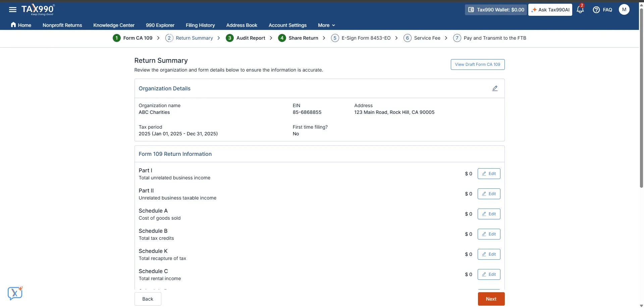Open the hamburger navigation menu
The image size is (644, 308).
pos(12,9)
